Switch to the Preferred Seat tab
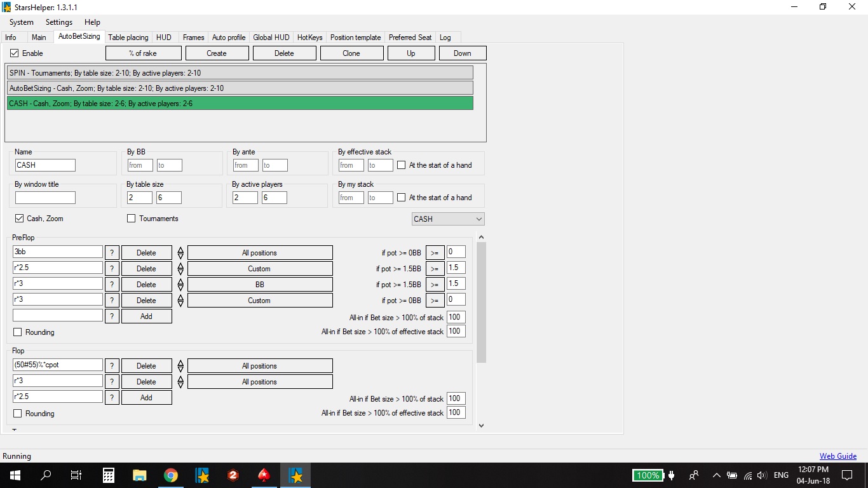 (x=410, y=37)
